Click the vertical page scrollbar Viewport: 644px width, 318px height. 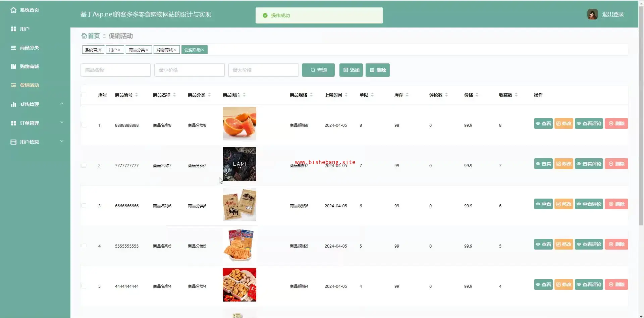tap(641, 116)
